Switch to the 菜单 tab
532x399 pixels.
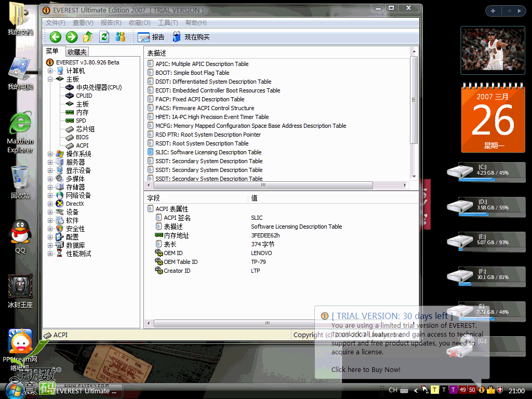point(52,51)
